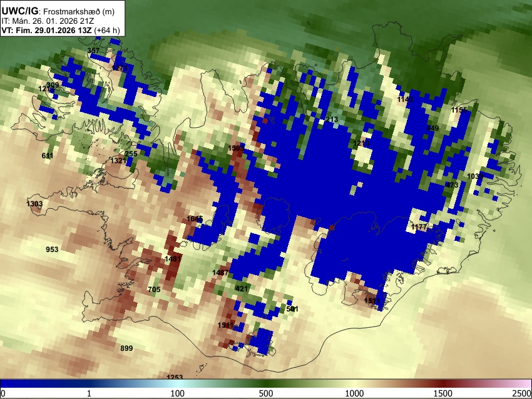Click the valid time line 'VT: Fim. 29.01.2026 13Z'
The width and height of the screenshot is (532, 399).
pos(46,30)
